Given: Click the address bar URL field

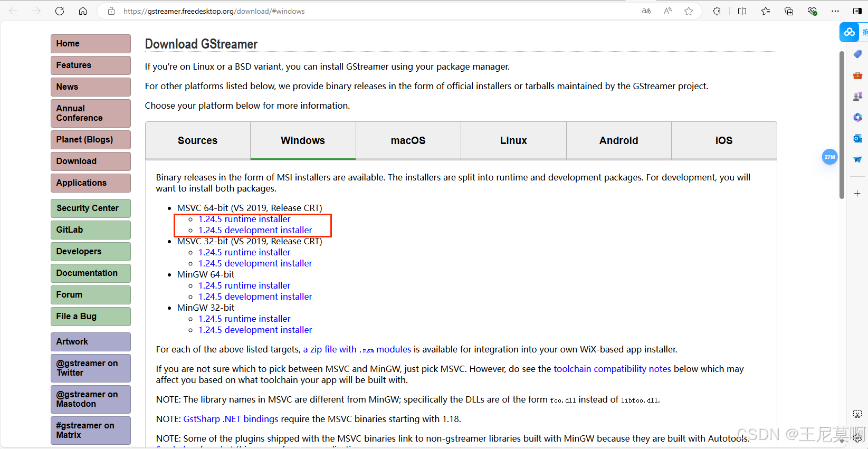Looking at the screenshot, I should coord(369,11).
